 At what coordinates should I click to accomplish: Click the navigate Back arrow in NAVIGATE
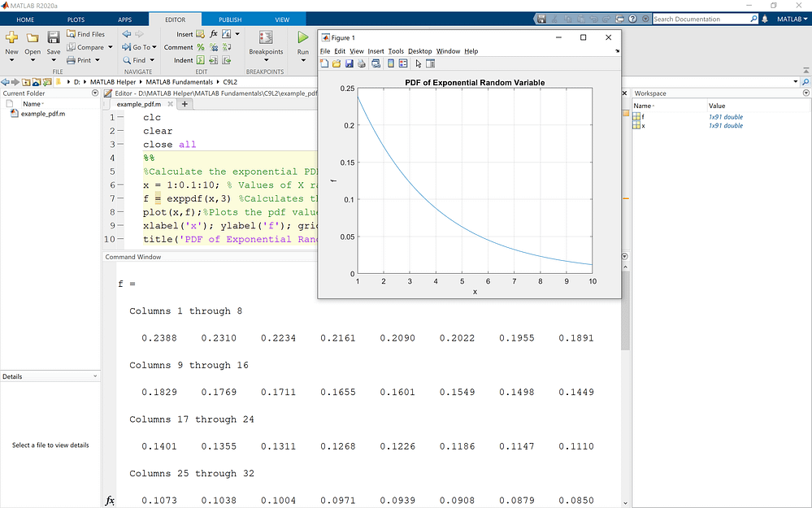(x=127, y=34)
